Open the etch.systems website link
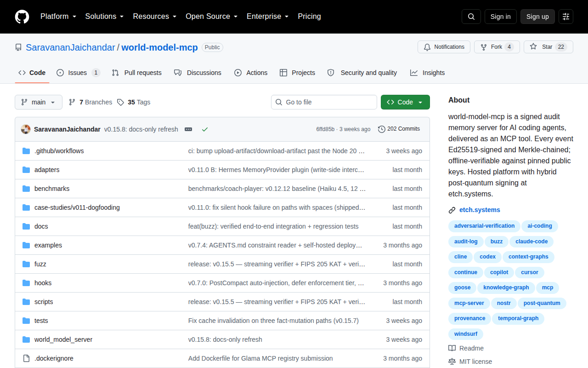This screenshot has width=588, height=368. pyautogui.click(x=480, y=210)
